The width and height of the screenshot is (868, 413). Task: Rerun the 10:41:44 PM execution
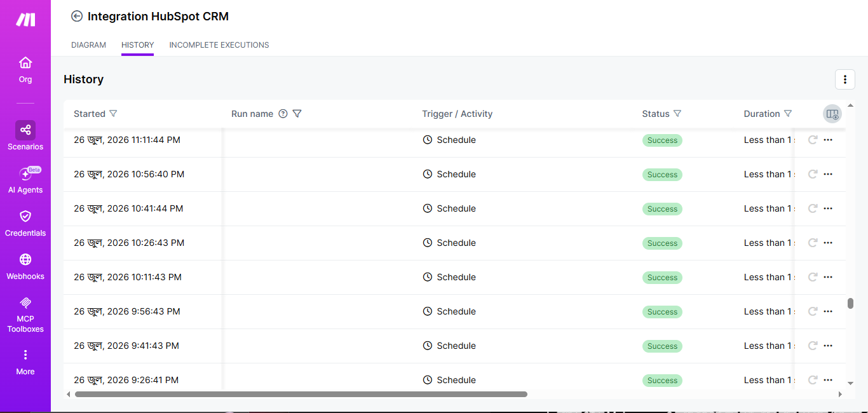tap(812, 208)
